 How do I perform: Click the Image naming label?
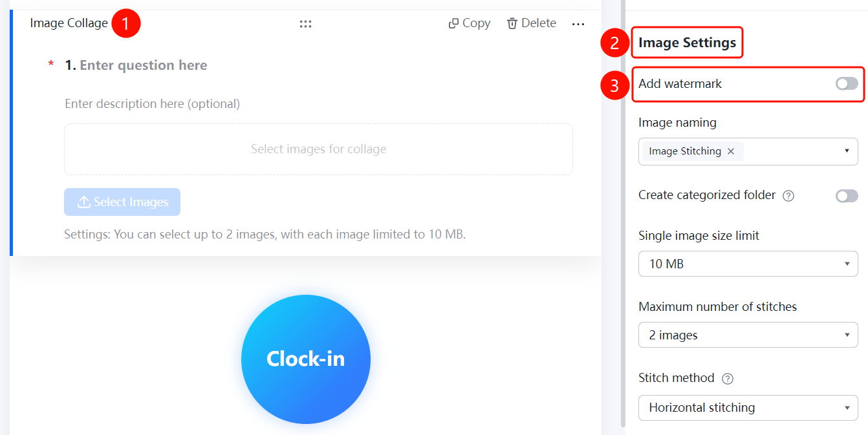click(x=677, y=122)
